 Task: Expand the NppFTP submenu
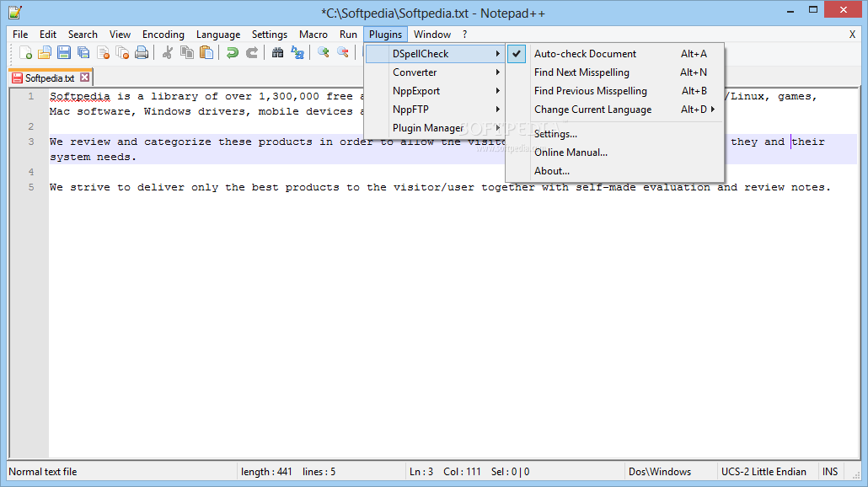pyautogui.click(x=435, y=110)
